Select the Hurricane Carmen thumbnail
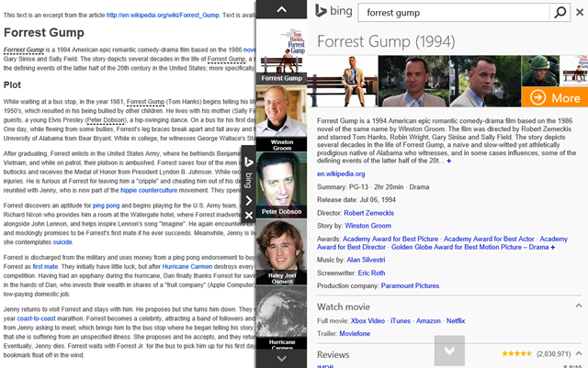This screenshot has height=368, width=588. pyautogui.click(x=281, y=318)
